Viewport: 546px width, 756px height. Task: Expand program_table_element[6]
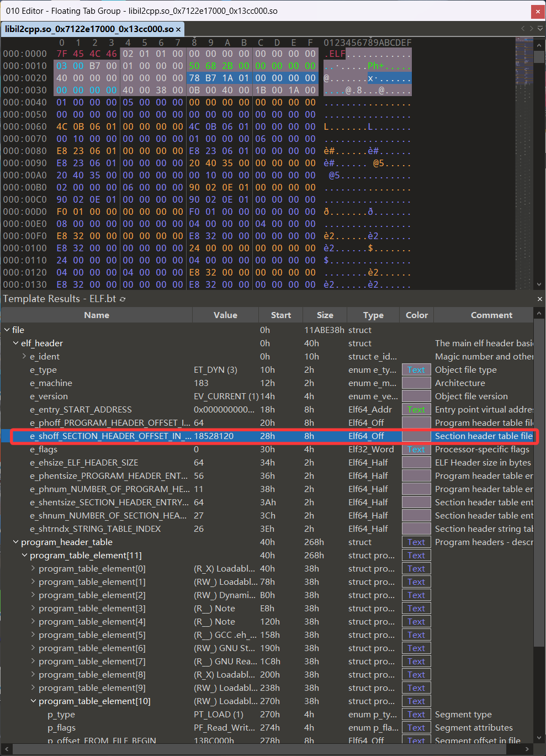pyautogui.click(x=33, y=648)
